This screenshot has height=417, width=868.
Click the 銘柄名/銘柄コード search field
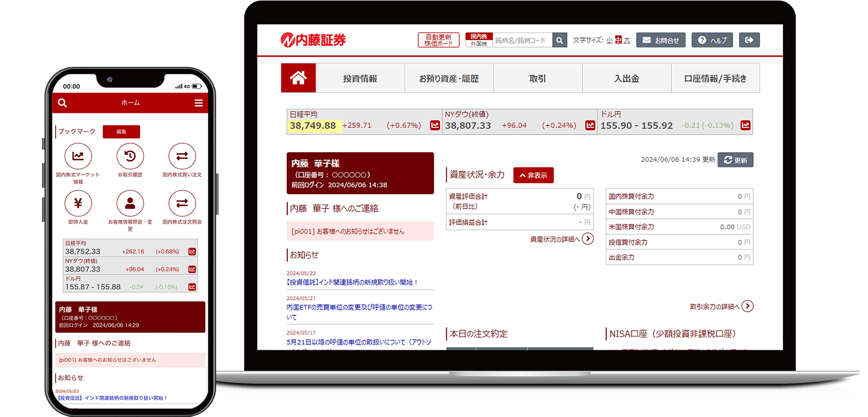tap(523, 40)
